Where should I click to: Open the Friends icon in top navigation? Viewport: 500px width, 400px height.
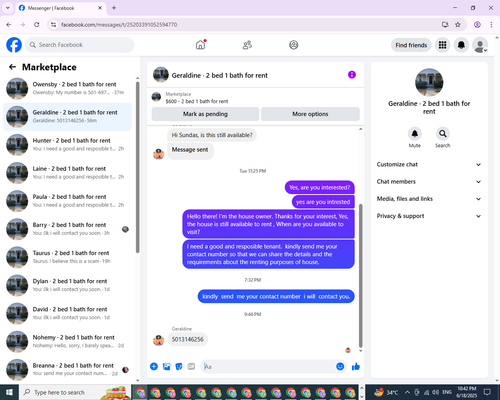[247, 45]
